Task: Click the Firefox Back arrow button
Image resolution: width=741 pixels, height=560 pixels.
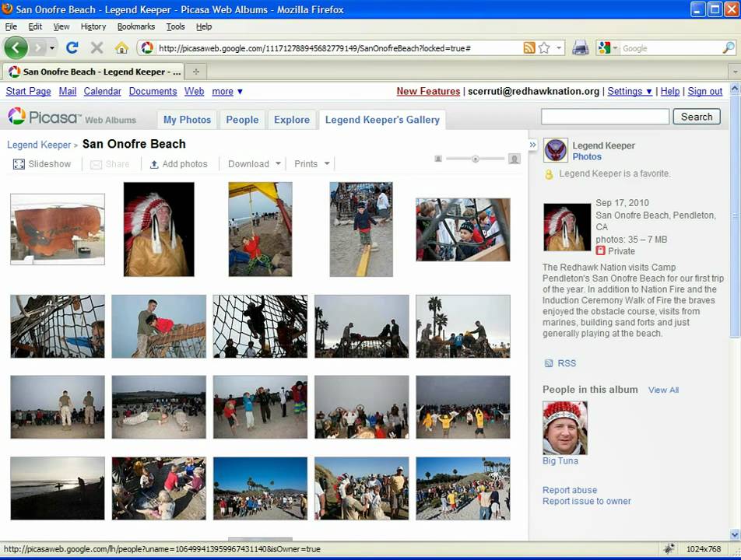Action: coord(16,47)
